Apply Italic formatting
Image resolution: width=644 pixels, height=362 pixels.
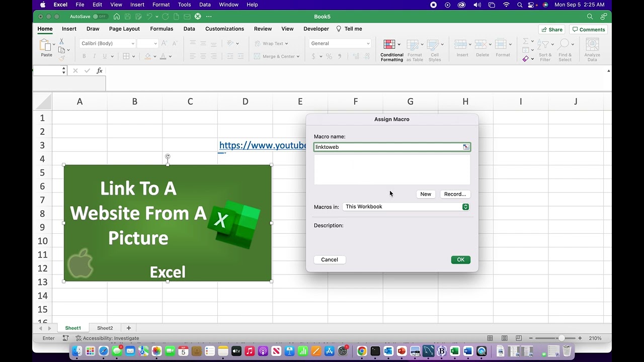point(94,56)
